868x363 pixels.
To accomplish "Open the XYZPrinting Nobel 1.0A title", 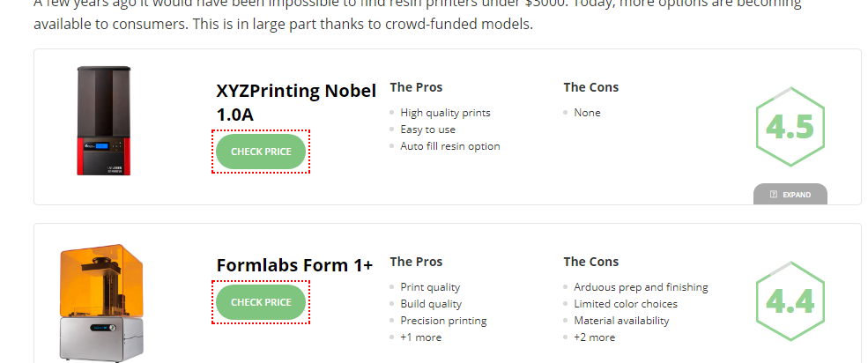I will pos(295,102).
